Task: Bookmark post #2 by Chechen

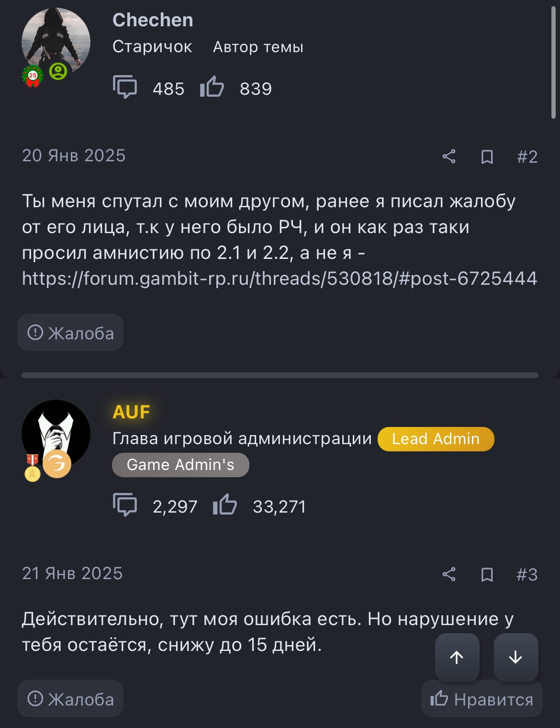Action: pos(487,157)
